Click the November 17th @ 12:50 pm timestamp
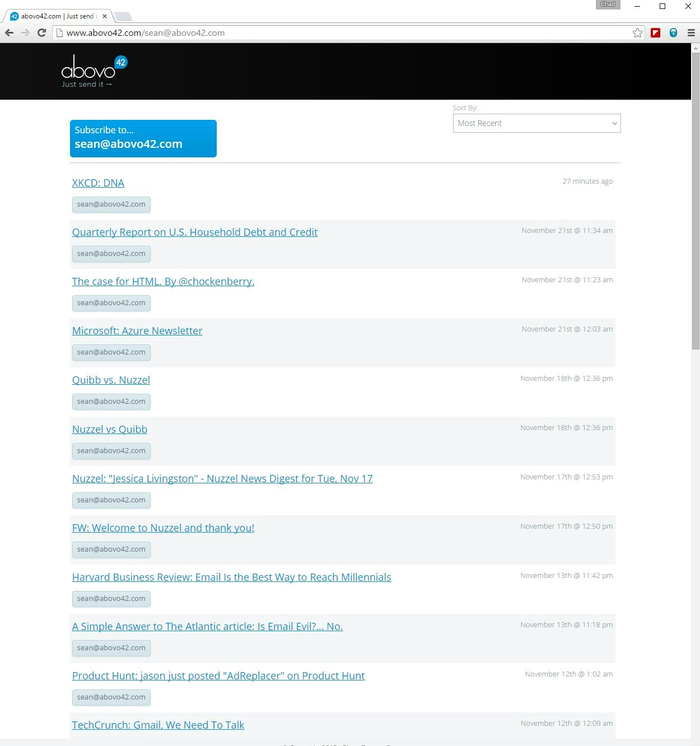 pyautogui.click(x=567, y=526)
